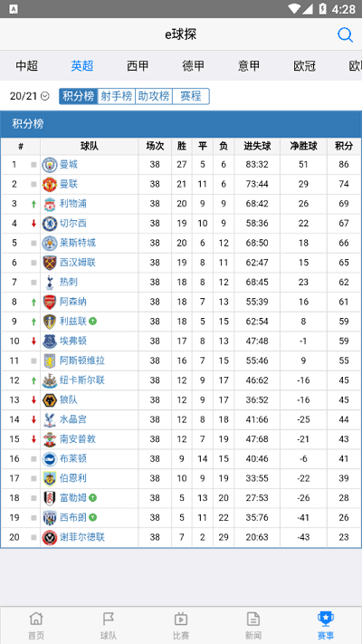Image resolution: width=362 pixels, height=644 pixels.
Task: Select the 赛事 trophy icon
Action: [326, 618]
